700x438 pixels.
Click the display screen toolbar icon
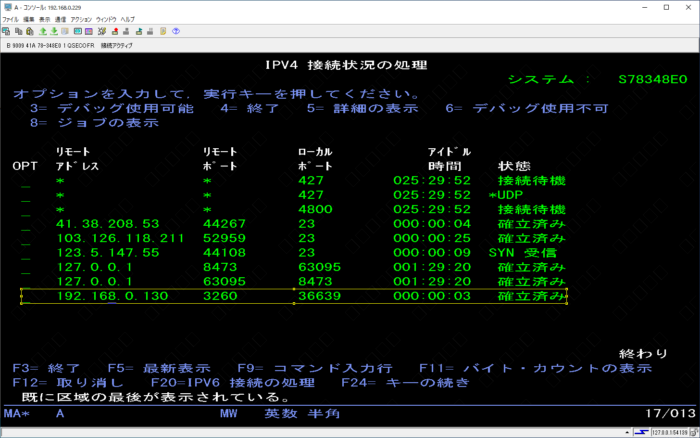coord(78,31)
